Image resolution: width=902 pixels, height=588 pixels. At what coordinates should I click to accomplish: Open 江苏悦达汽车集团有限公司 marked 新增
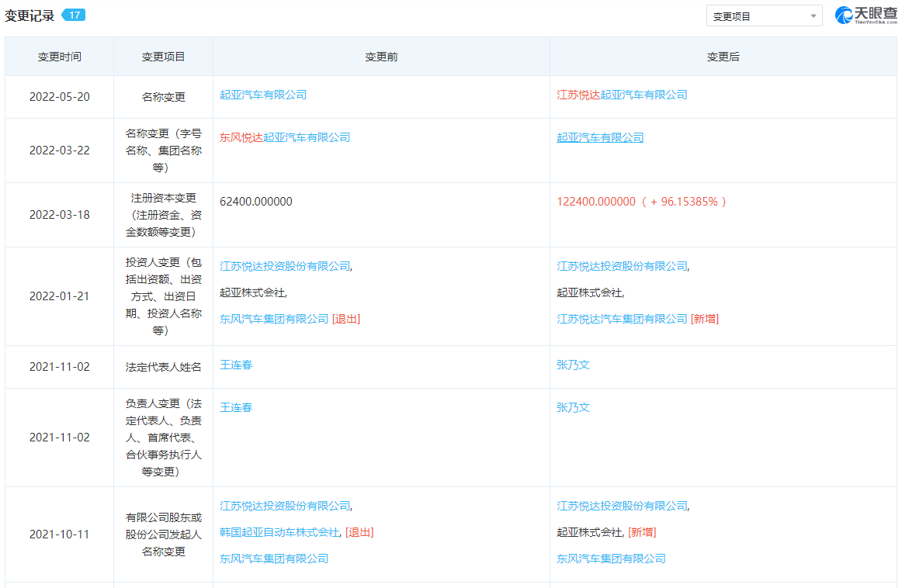[622, 319]
